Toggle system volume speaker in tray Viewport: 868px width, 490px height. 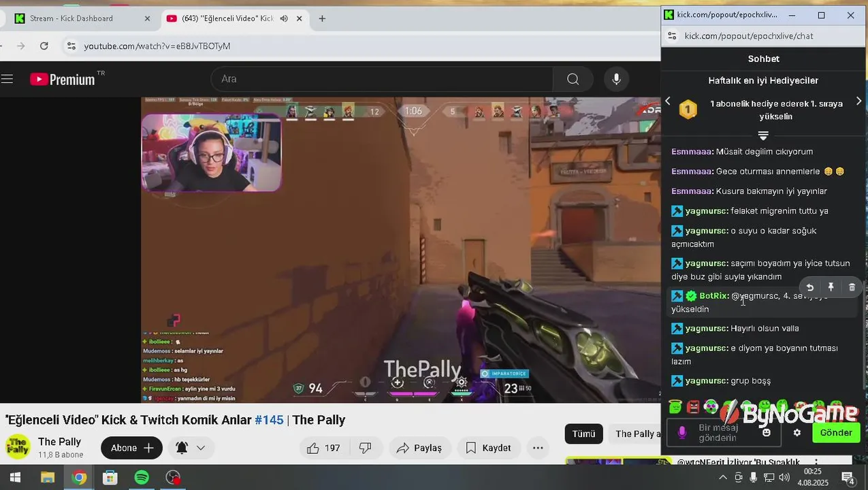(x=784, y=478)
